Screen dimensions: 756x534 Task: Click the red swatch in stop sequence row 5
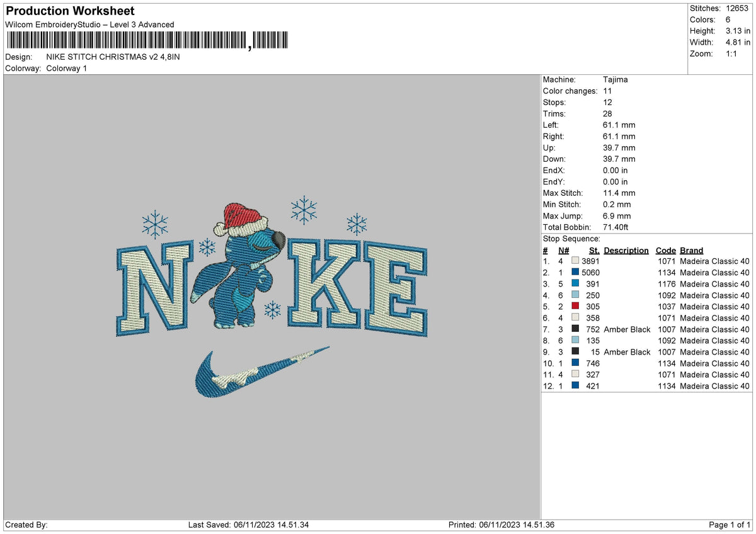pos(575,306)
